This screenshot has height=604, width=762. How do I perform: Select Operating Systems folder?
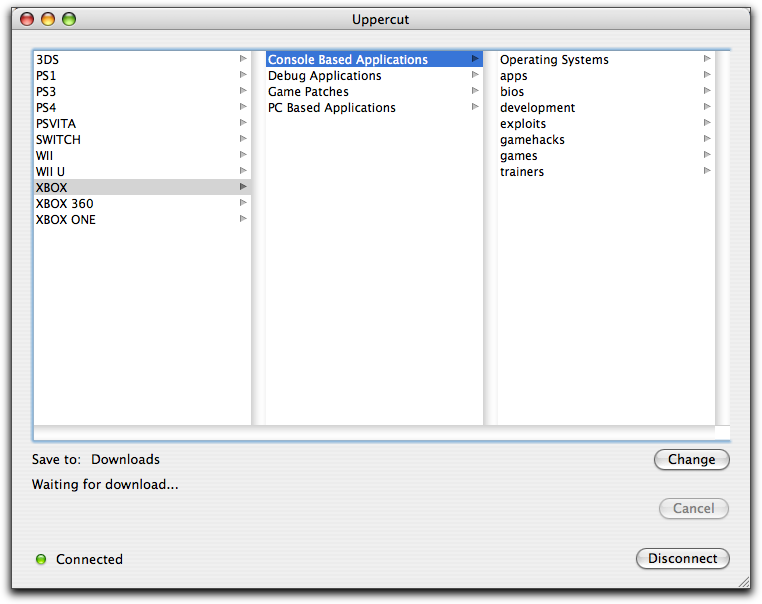pos(606,59)
